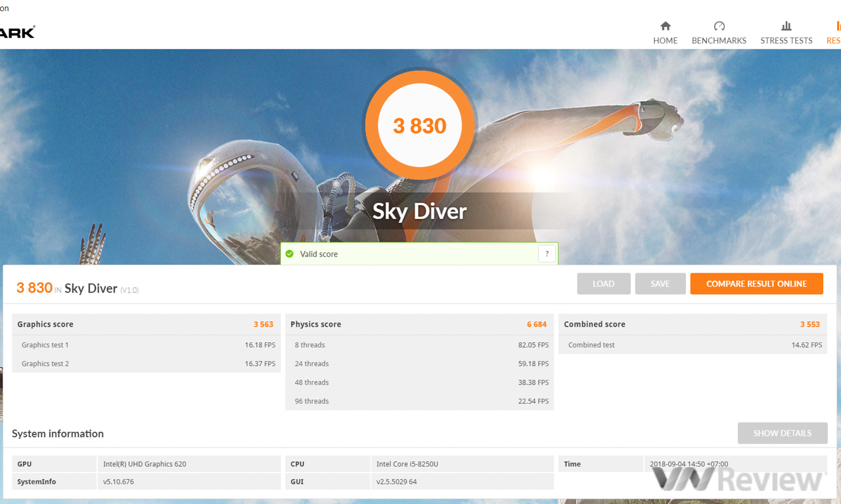Click SHOW DETAILS for system information
The image size is (841, 504).
click(x=783, y=433)
